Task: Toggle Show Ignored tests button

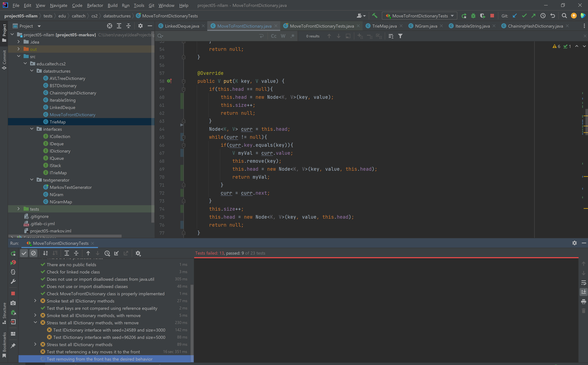Action: point(33,253)
